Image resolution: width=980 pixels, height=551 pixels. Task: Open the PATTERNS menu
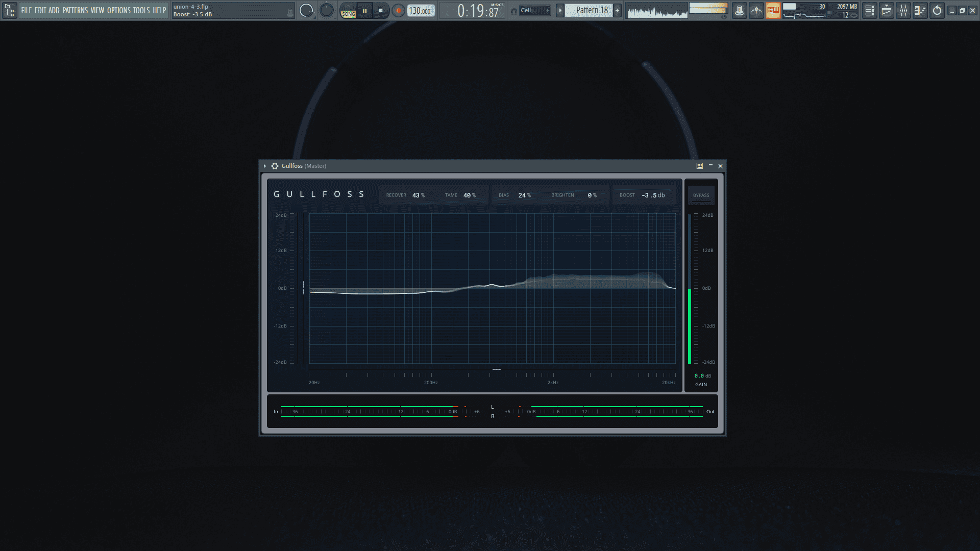[x=75, y=10]
